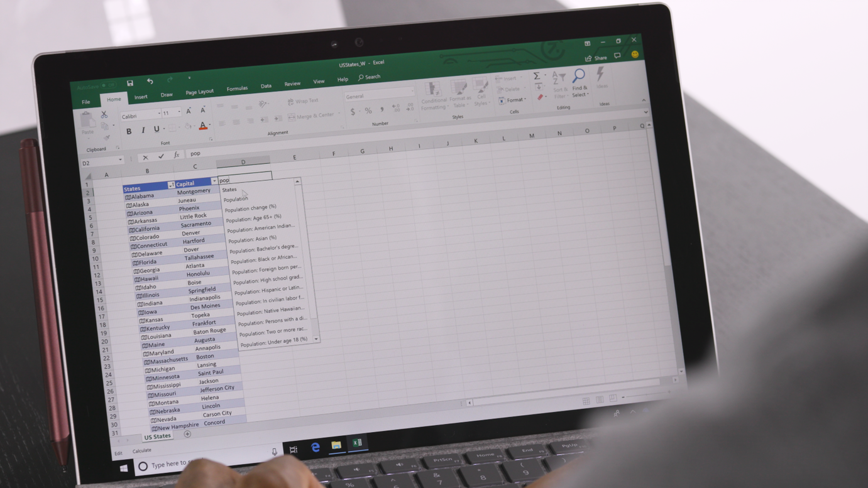Click the Share button
Viewport: 868px width, 488px height.
[596, 58]
